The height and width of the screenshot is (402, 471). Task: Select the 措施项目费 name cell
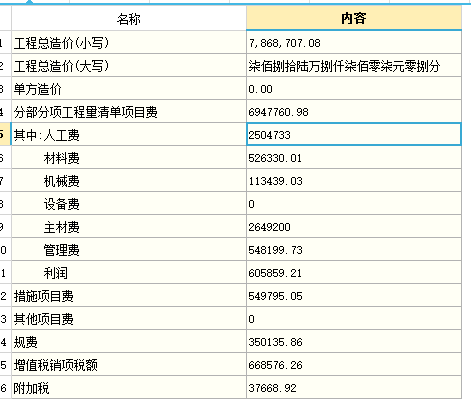pos(129,295)
